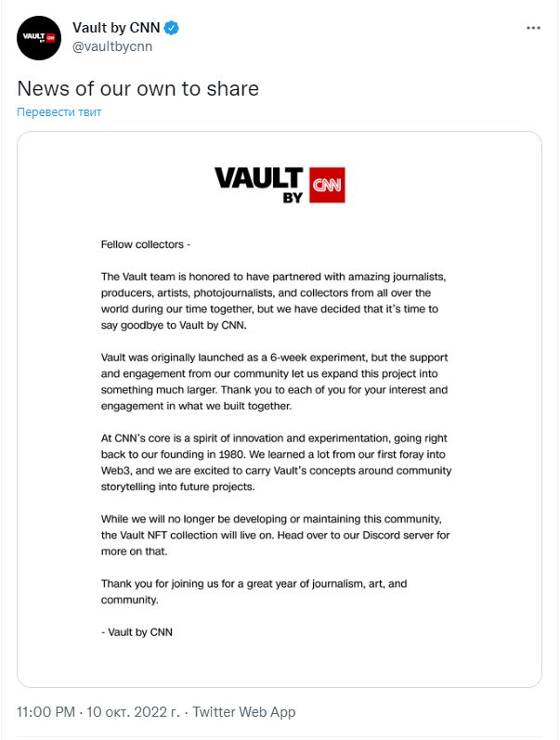The width and height of the screenshot is (560, 740).
Task: Click the Vault by CNN signature line
Action: (x=137, y=632)
